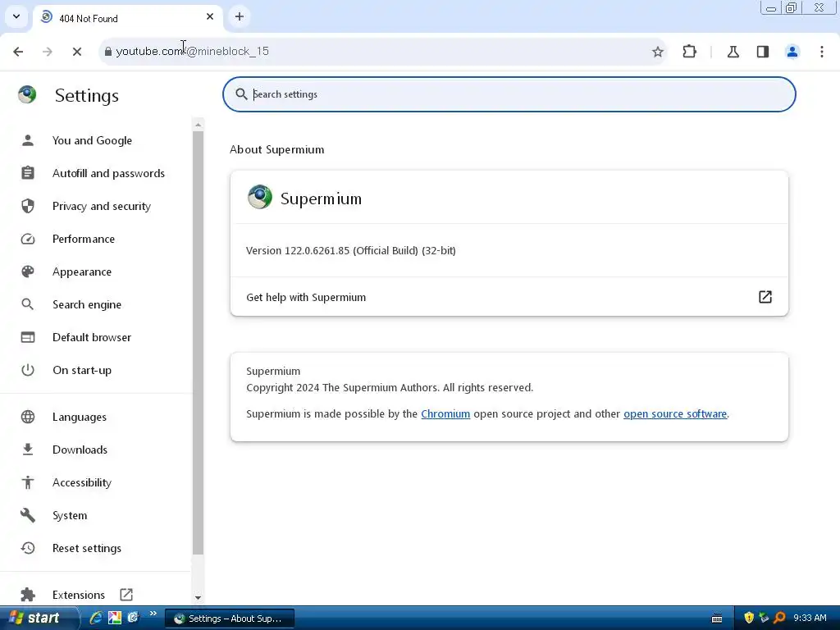Close the 404 Not Found tab
The height and width of the screenshot is (630, 840).
click(x=210, y=16)
